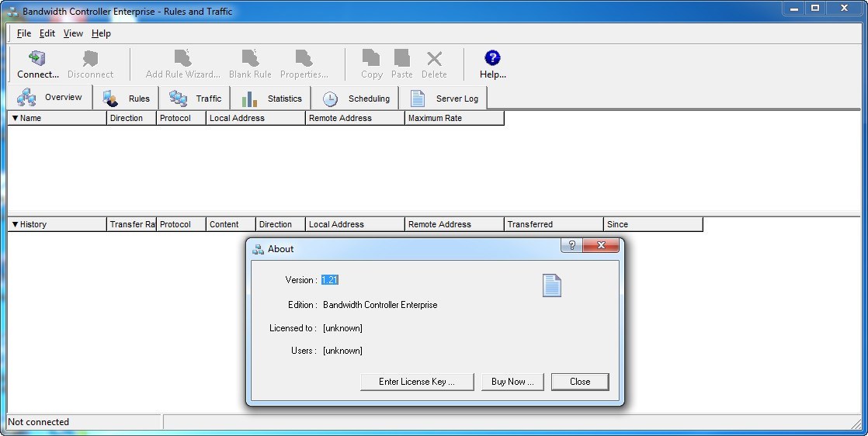This screenshot has width=868, height=436.
Task: Click the Connect toolbar icon
Action: [37, 64]
